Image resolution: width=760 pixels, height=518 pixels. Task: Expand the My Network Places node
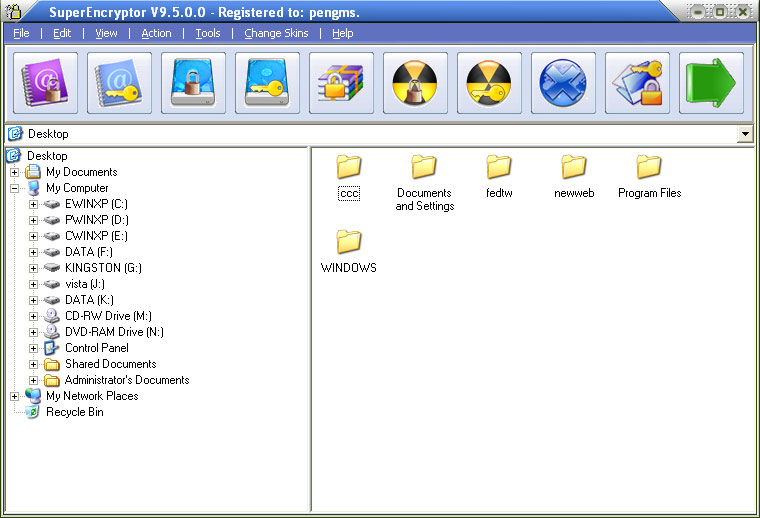pos(15,396)
